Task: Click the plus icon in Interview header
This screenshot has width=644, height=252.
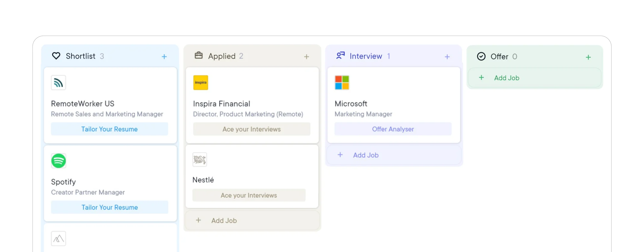Action: [447, 57]
